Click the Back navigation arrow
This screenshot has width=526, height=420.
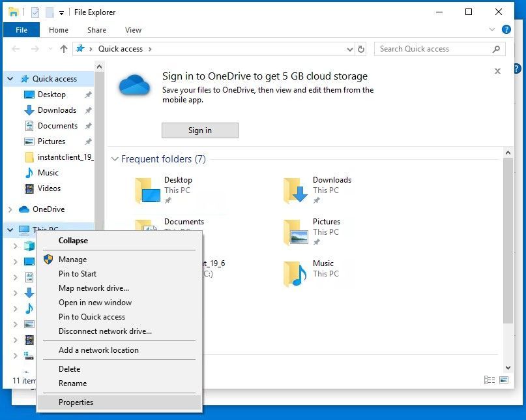pyautogui.click(x=16, y=49)
